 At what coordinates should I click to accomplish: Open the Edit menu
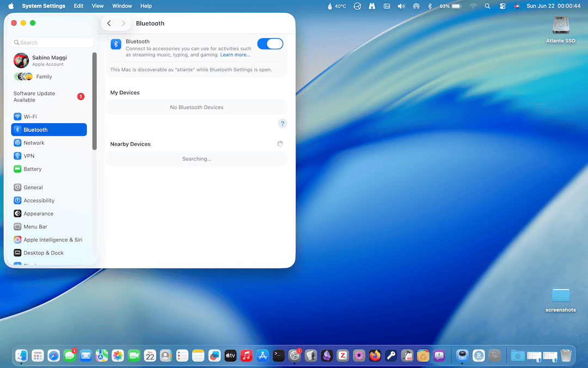pyautogui.click(x=78, y=6)
